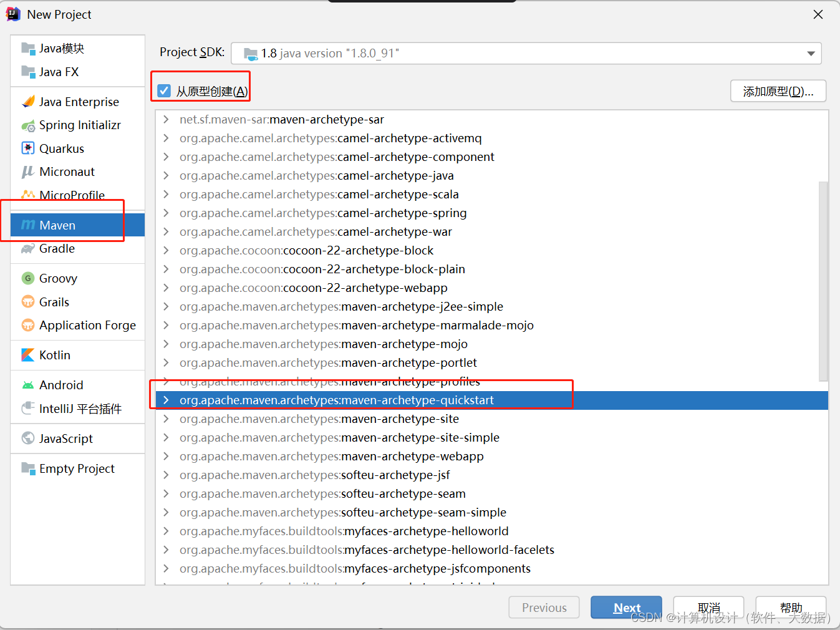Select maven-archetype-site-simple row text
The height and width of the screenshot is (630, 840).
point(339,437)
